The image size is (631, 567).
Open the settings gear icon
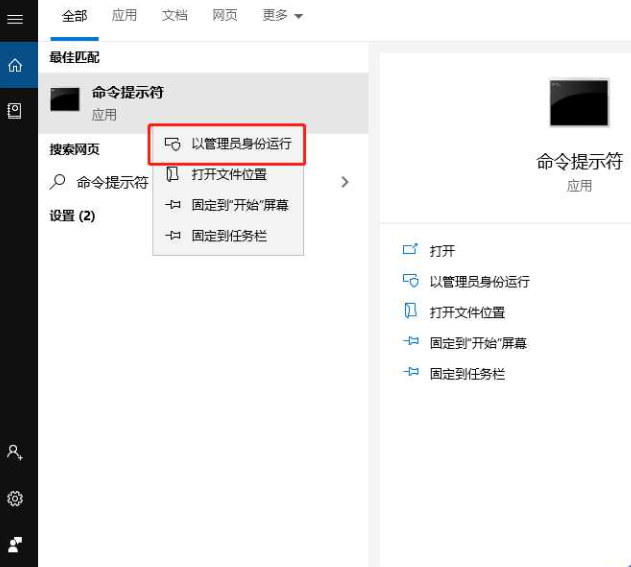point(15,499)
